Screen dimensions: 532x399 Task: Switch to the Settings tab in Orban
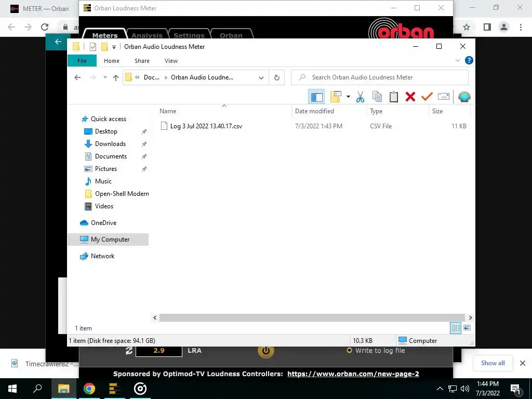point(189,35)
